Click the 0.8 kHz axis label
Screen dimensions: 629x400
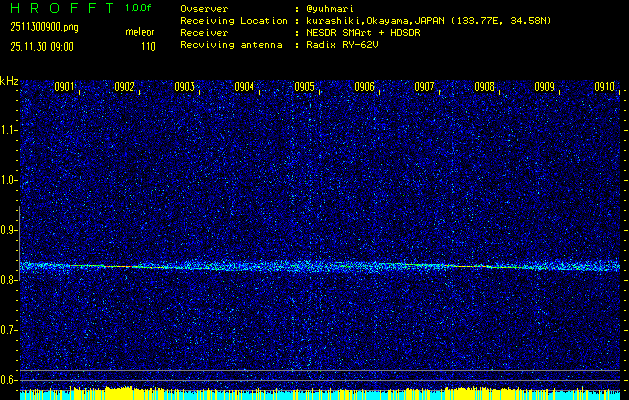point(8,280)
